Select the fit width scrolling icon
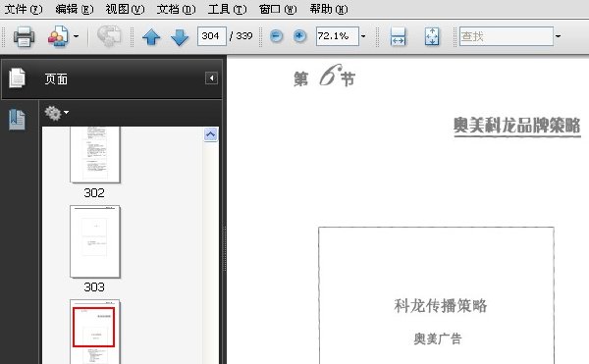589x364 pixels. click(398, 36)
